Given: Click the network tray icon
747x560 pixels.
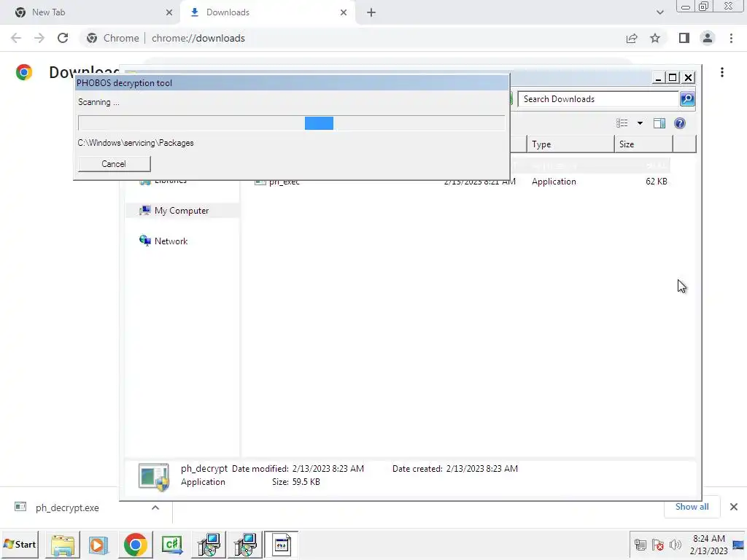Looking at the screenshot, I should (640, 545).
